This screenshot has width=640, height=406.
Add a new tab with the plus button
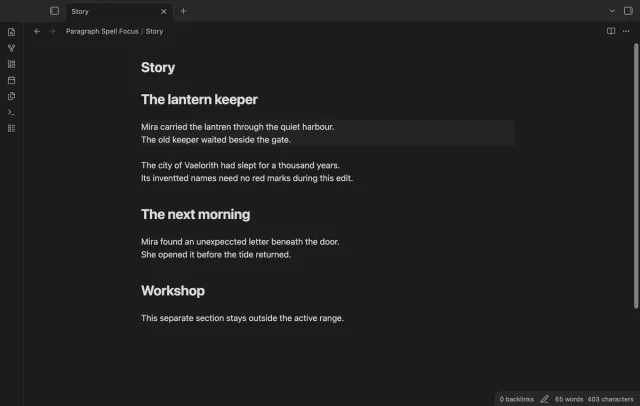coord(183,11)
